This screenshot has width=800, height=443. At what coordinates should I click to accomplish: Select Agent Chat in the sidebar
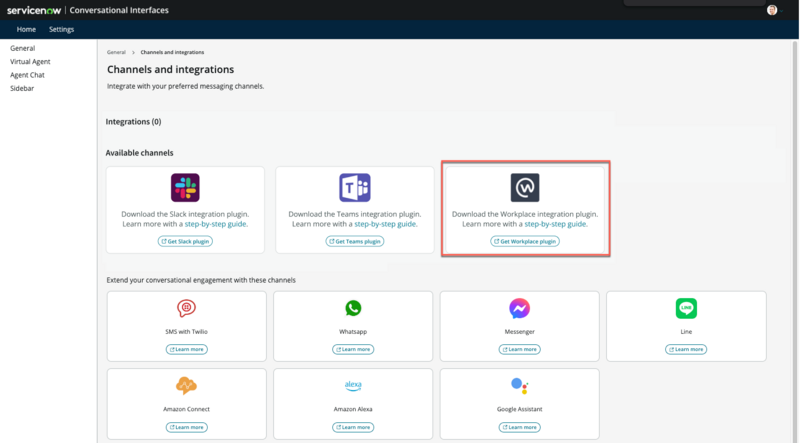tap(27, 75)
